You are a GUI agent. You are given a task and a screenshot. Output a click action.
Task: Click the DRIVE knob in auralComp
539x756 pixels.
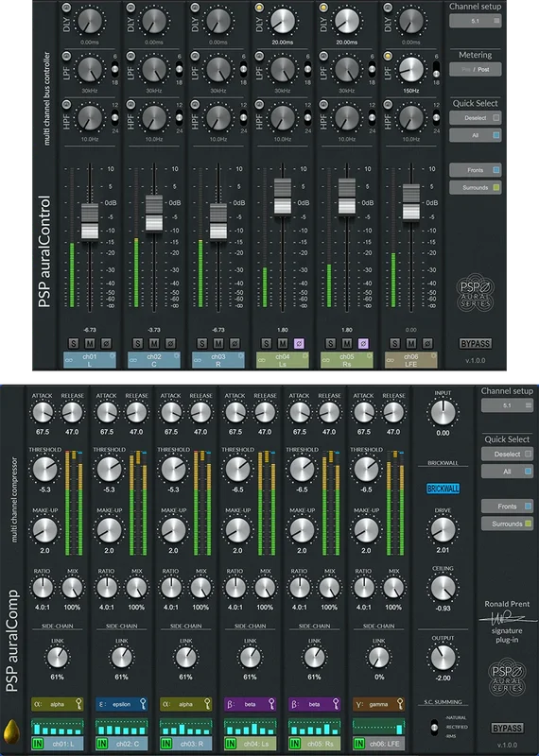(443, 529)
